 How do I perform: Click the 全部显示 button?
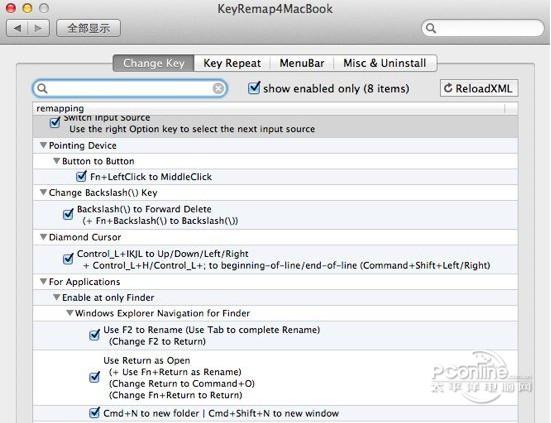[89, 28]
